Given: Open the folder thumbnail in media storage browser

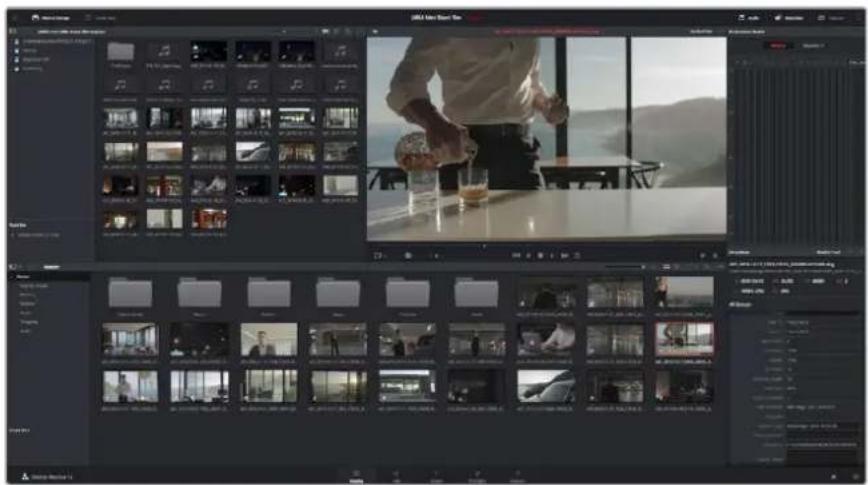Looking at the screenshot, I should coord(121,53).
